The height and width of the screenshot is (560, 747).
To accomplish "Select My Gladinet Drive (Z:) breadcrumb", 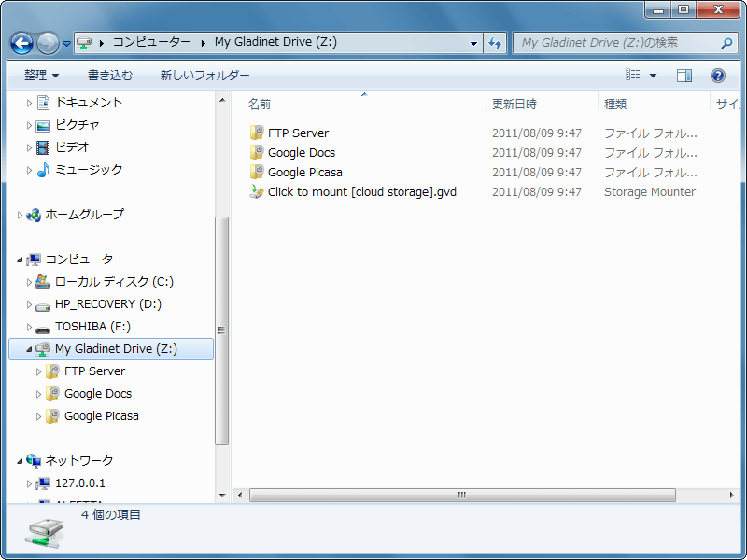I will [x=275, y=42].
